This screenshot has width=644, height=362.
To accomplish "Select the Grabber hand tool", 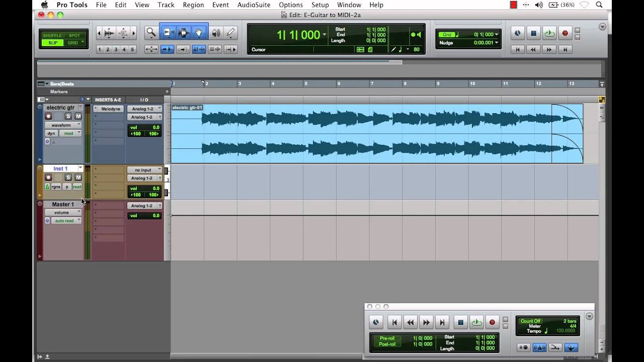I will click(199, 33).
